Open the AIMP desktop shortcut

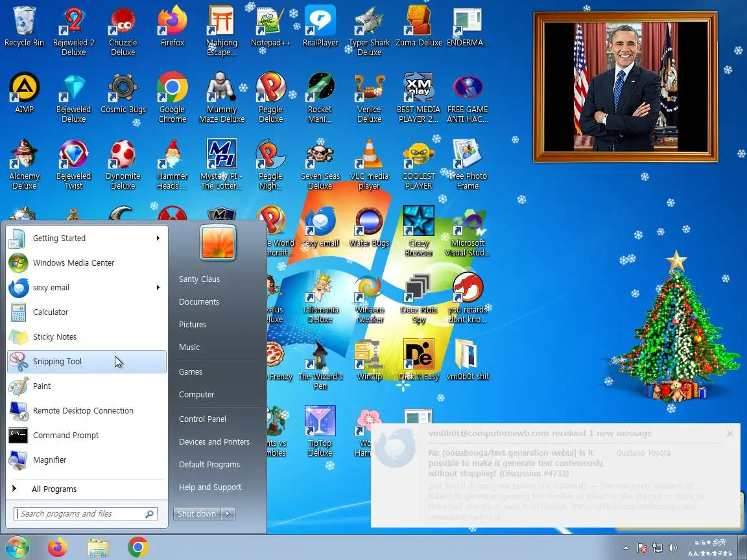pos(24,93)
